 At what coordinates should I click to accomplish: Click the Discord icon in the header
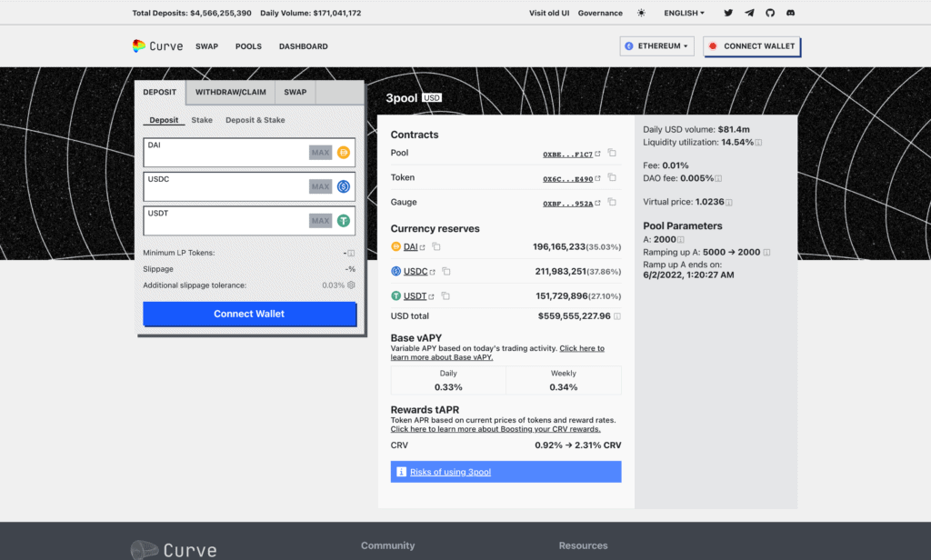coord(791,14)
